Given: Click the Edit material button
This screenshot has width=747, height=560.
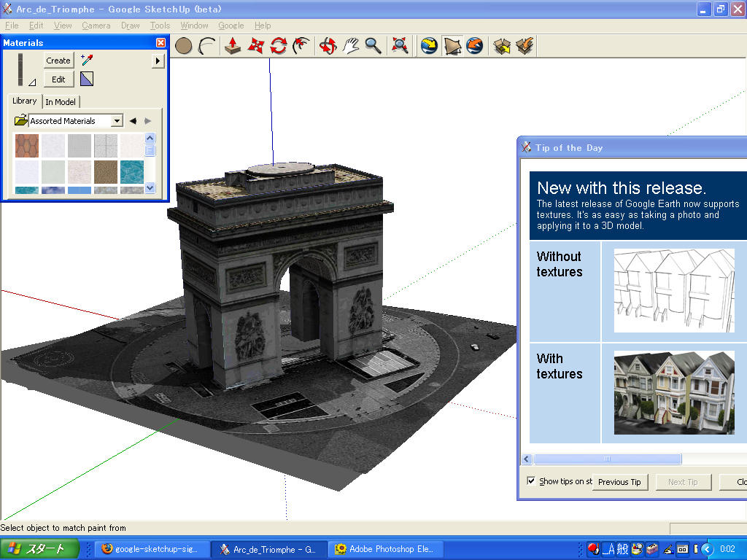Looking at the screenshot, I should click(x=58, y=79).
